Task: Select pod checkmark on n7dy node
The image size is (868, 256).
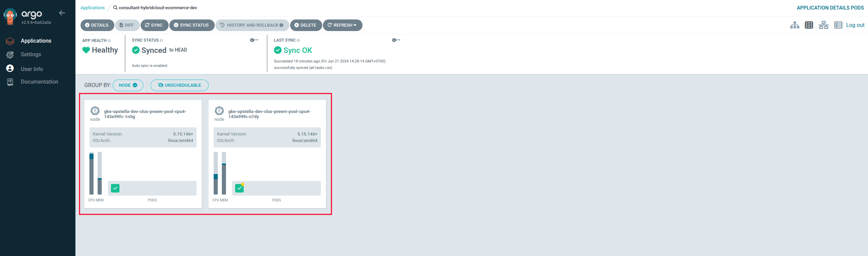Action: click(x=240, y=188)
